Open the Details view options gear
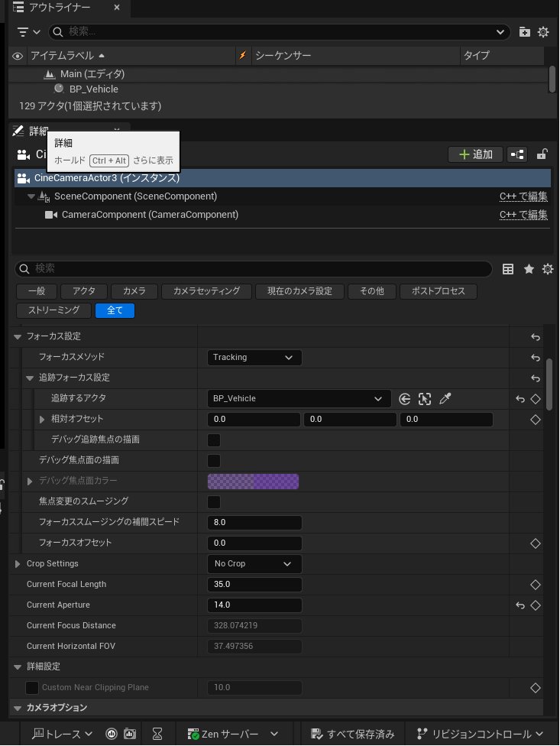The width and height of the screenshot is (560, 746). click(548, 269)
